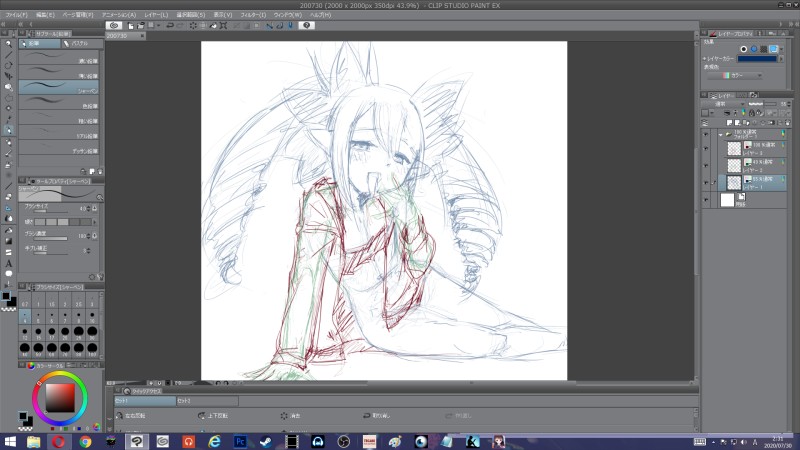
Task: Open the save options dropdown arrow in command bar
Action: click(x=158, y=26)
